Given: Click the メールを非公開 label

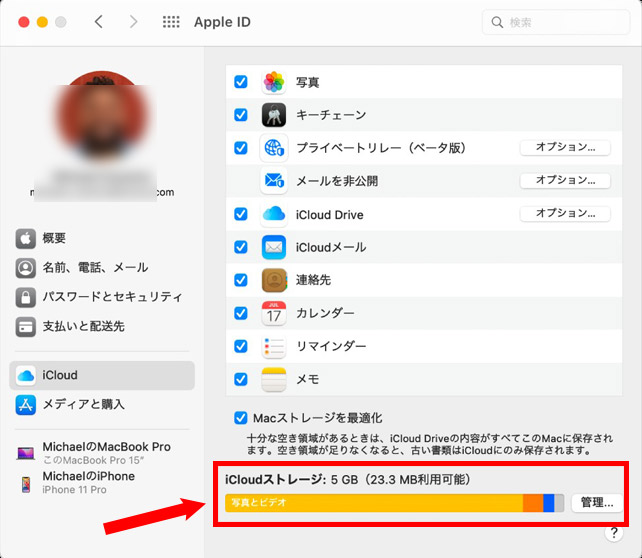Looking at the screenshot, I should pyautogui.click(x=337, y=181).
